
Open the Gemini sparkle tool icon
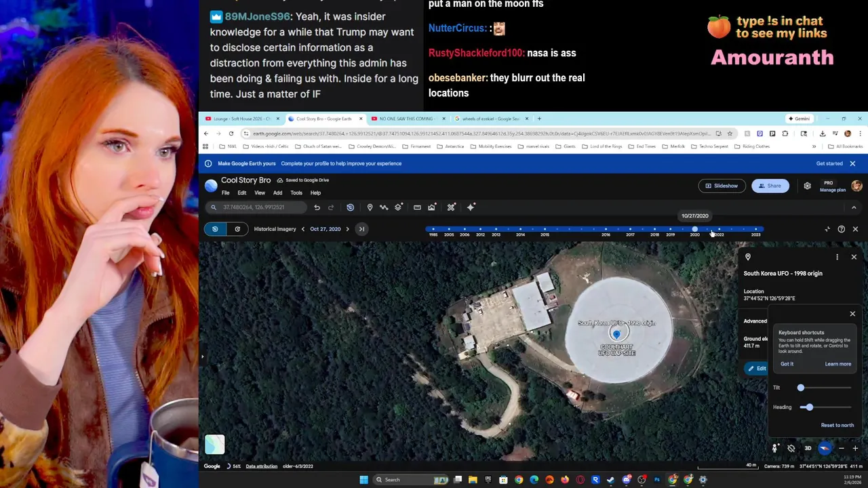click(471, 207)
